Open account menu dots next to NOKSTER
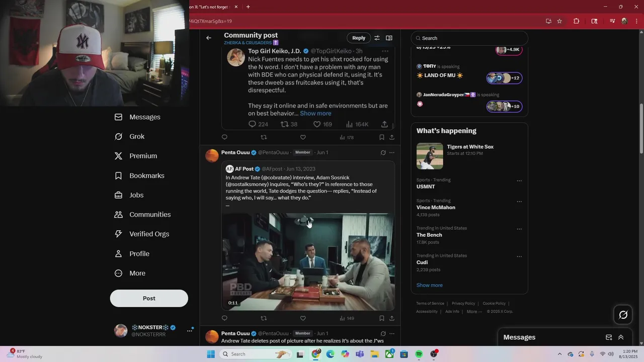644x362 pixels. tap(190, 330)
